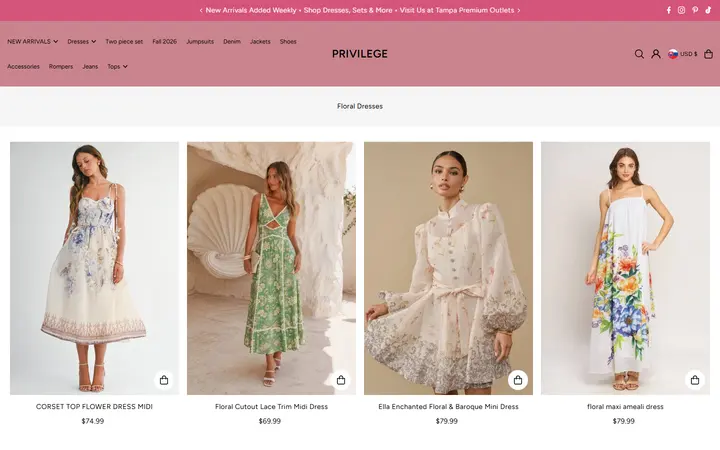Open the Instagram social icon
720x450 pixels.
pos(681,10)
